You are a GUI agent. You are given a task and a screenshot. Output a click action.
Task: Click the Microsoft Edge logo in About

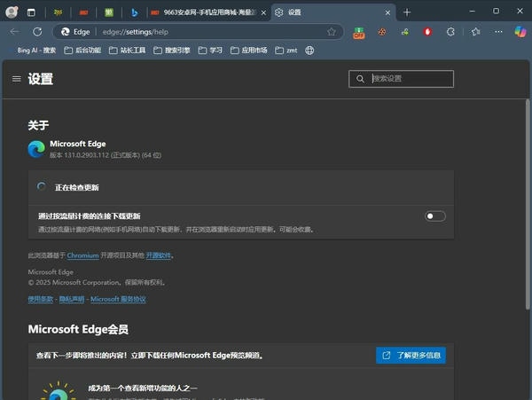pos(36,149)
